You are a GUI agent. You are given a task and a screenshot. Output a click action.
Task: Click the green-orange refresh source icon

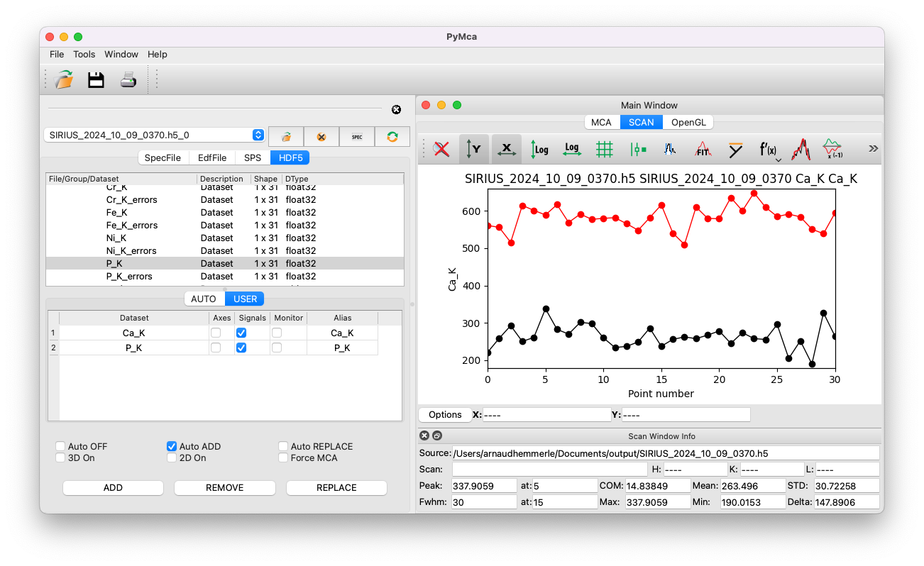point(392,136)
